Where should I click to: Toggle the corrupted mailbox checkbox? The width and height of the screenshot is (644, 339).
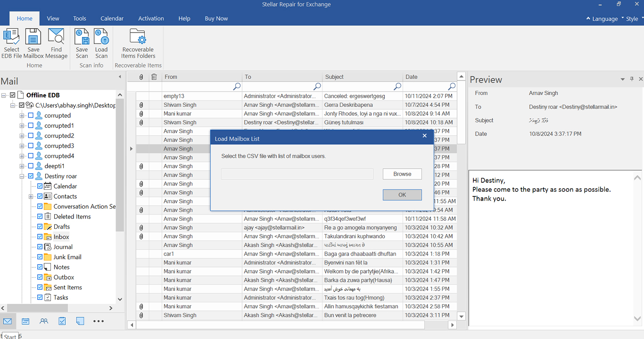[31, 115]
